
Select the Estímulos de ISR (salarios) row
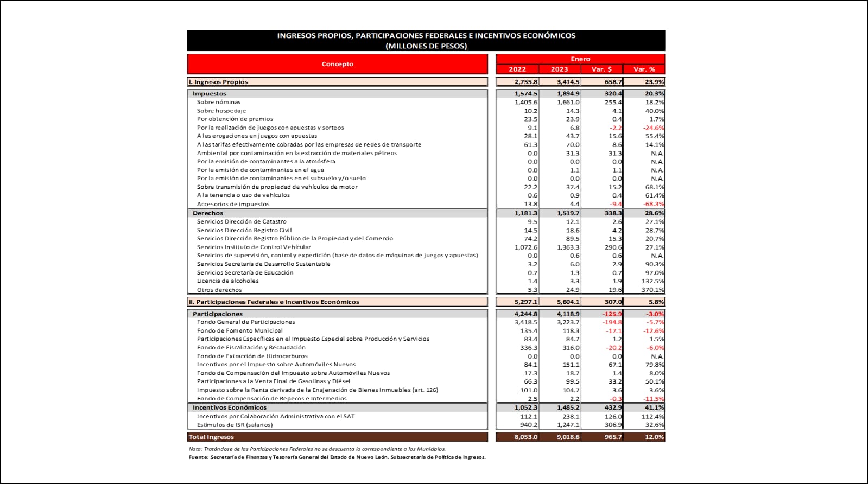pos(235,425)
